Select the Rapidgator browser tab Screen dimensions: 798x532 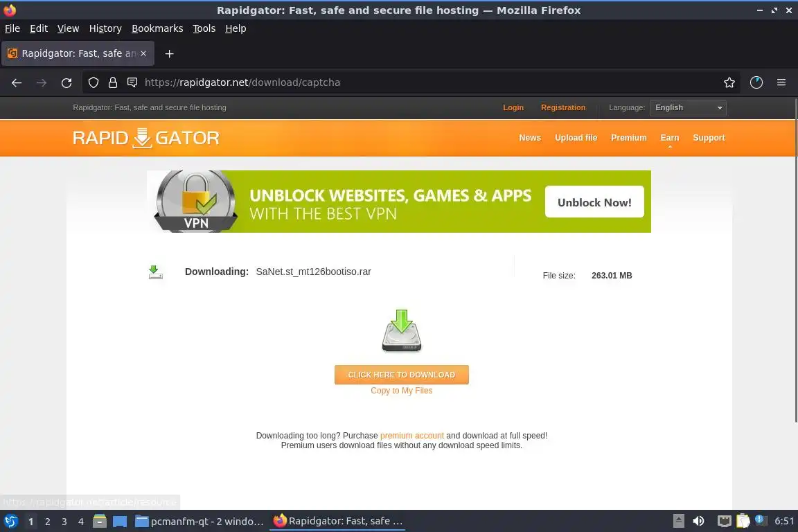click(x=78, y=53)
